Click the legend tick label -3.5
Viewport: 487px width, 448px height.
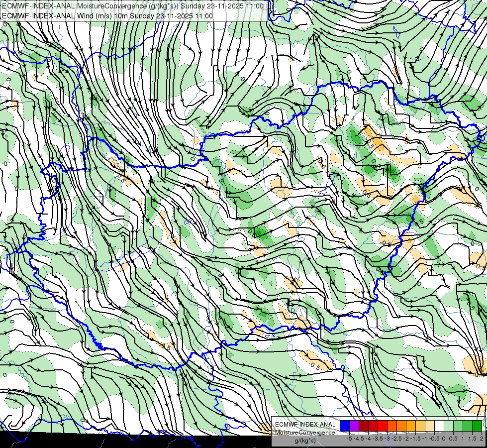coord(378,439)
